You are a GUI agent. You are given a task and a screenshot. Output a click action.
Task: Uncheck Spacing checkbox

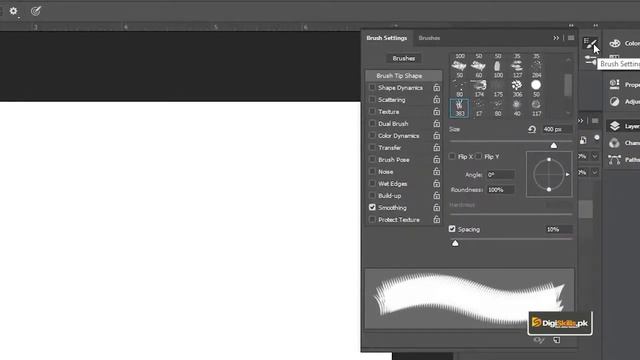tap(452, 229)
